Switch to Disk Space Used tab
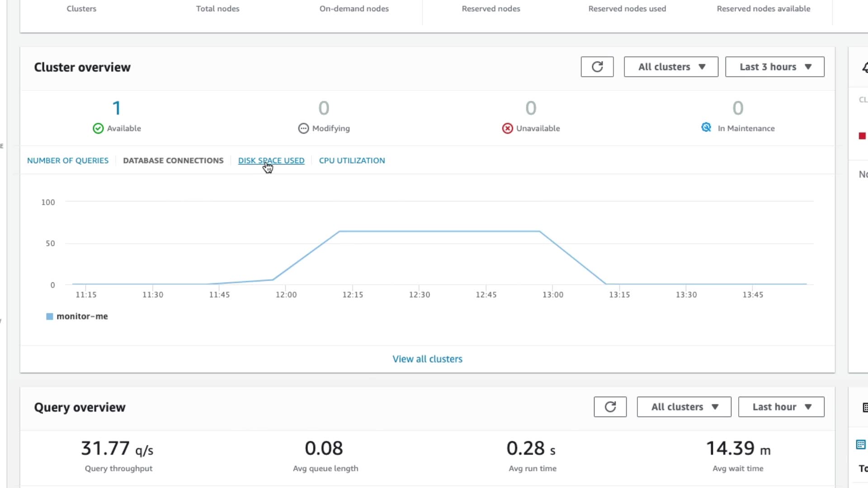Screen dimensions: 868x488 click(271, 160)
